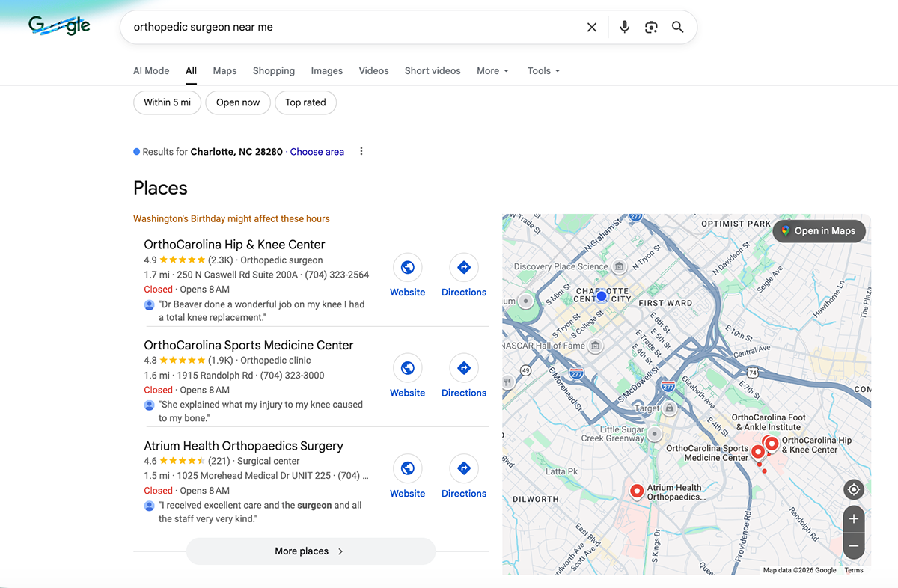Expand the More search categories dropdown
The image size is (898, 588).
[492, 71]
